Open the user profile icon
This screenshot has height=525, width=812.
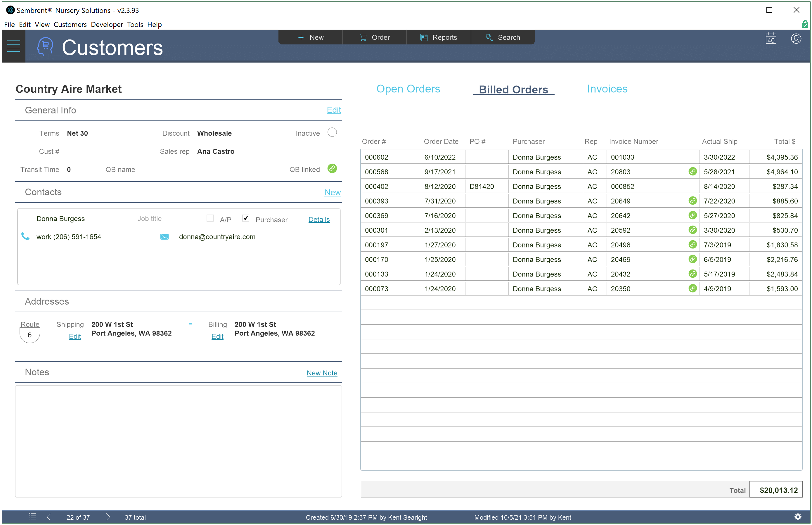tap(796, 39)
